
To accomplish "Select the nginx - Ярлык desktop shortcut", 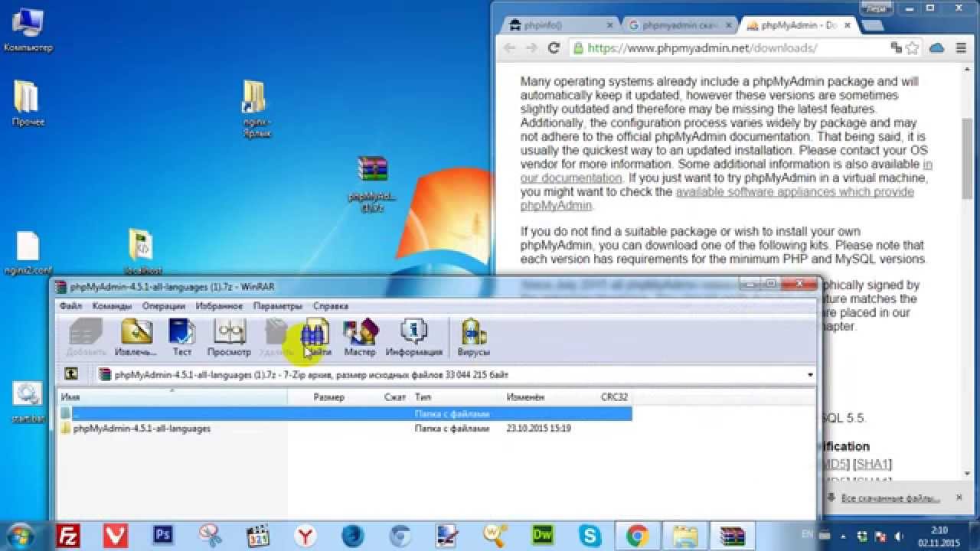I will (x=256, y=109).
